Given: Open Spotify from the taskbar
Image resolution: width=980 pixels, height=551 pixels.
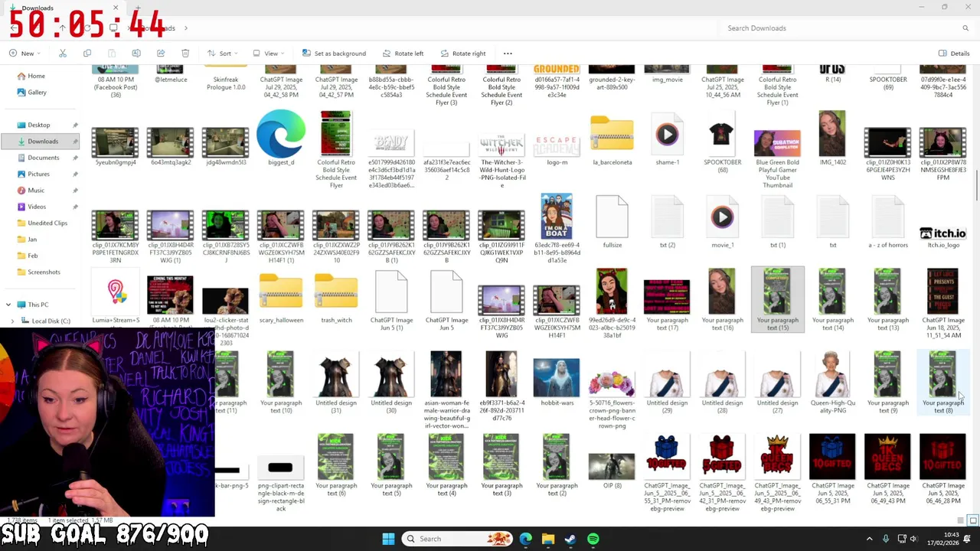Looking at the screenshot, I should 593,539.
